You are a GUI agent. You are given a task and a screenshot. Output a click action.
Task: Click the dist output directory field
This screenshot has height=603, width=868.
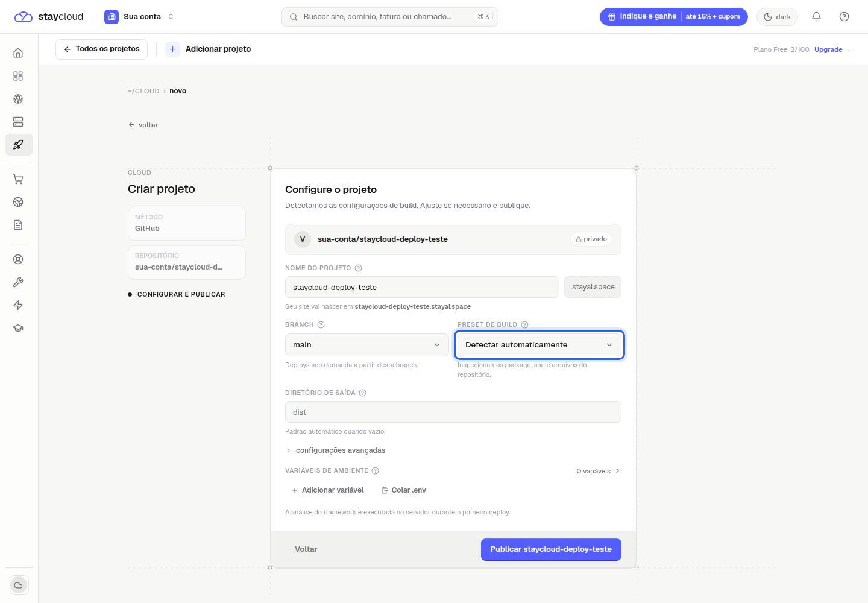[453, 412]
